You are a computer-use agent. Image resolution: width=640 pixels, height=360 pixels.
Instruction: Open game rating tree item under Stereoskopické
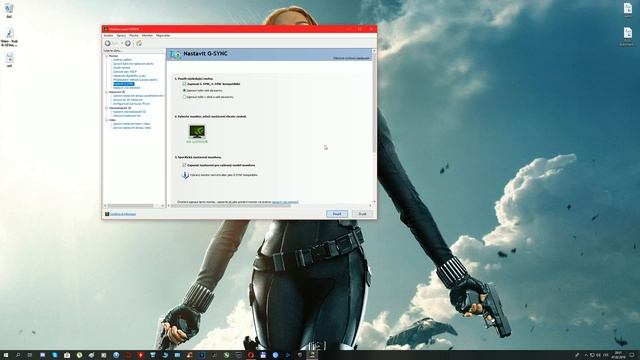pos(127,116)
